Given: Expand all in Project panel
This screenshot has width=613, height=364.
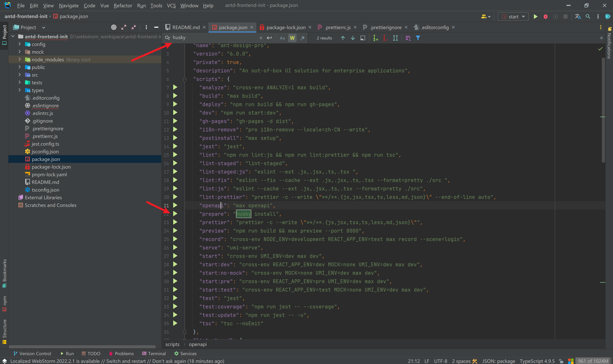Looking at the screenshot, I should click(124, 27).
